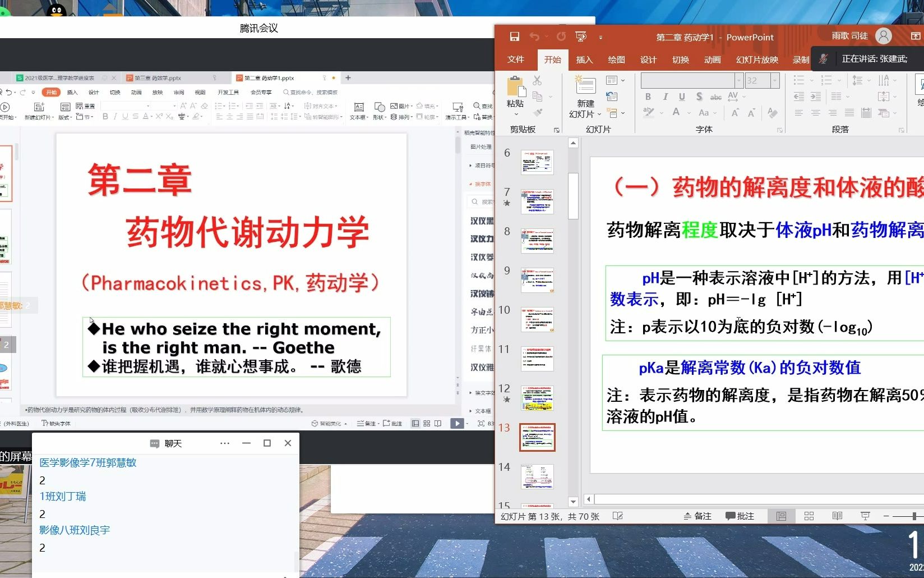Toggle Bold formatting in PowerPoint ribbon
924x578 pixels.
pyautogui.click(x=648, y=97)
